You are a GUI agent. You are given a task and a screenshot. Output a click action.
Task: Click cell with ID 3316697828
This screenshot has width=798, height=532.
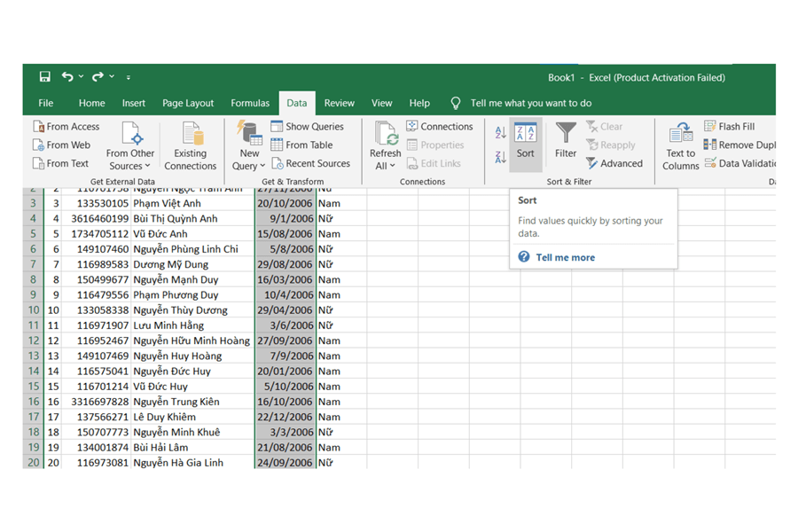click(x=96, y=402)
